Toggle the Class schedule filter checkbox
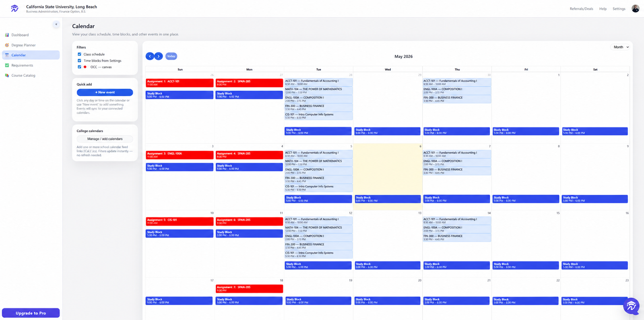Screen dimensions: 644x320 pos(79,54)
